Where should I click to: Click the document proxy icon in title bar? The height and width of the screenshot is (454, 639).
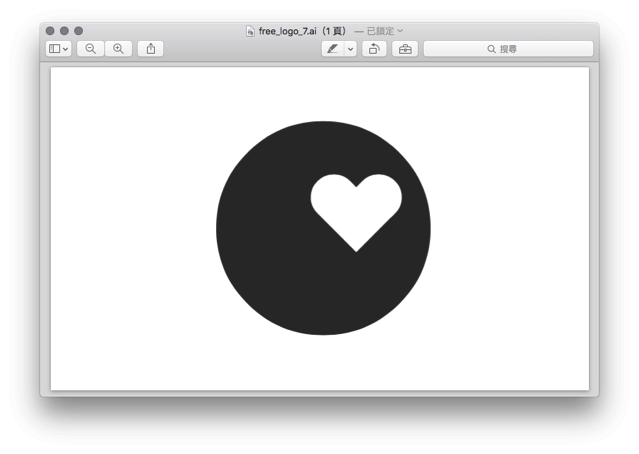pyautogui.click(x=251, y=31)
